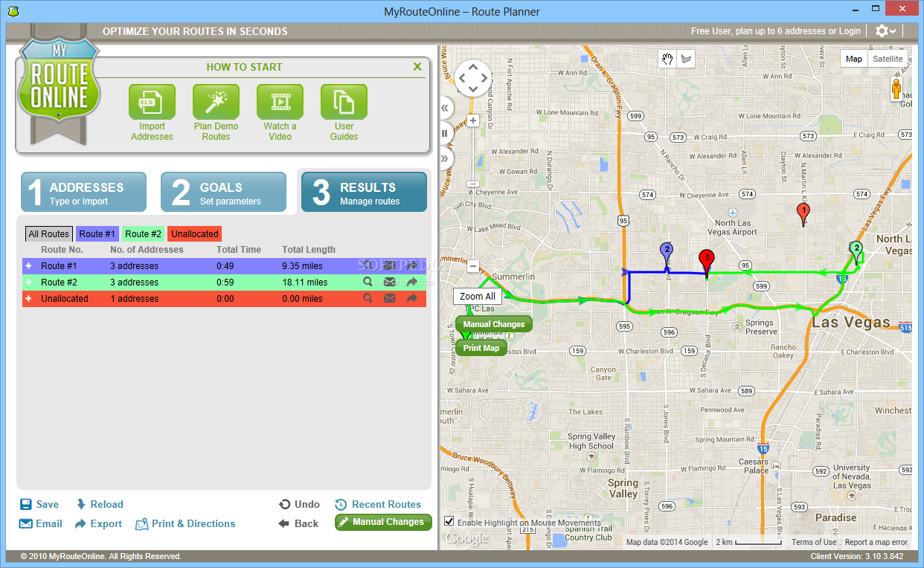Select the polygon draw tool on map
This screenshot has width=924, height=568.
point(685,59)
